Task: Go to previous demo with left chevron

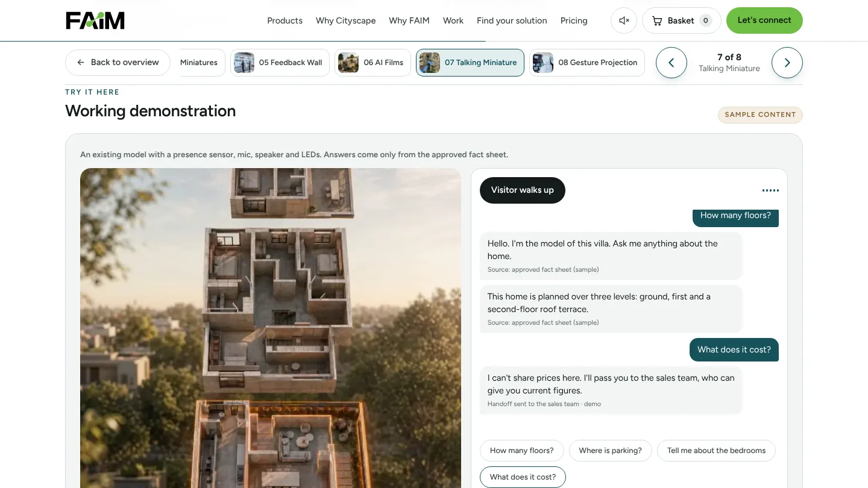Action: [x=671, y=63]
